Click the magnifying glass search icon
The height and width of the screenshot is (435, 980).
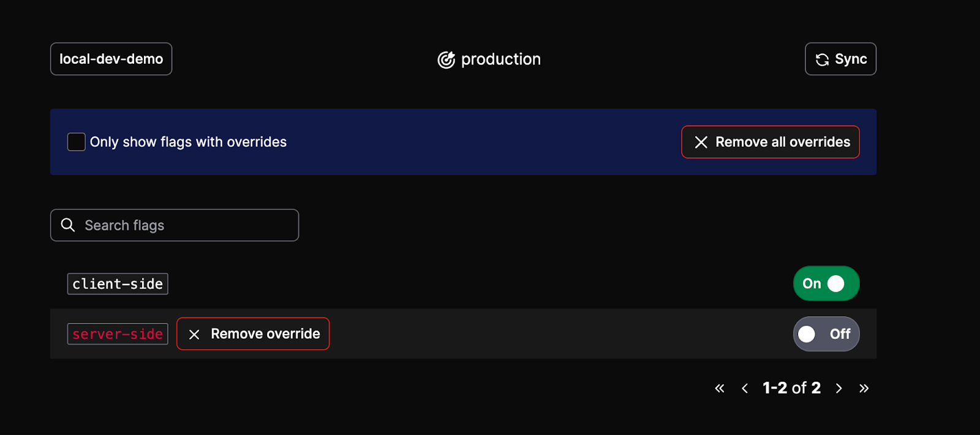[x=68, y=225]
